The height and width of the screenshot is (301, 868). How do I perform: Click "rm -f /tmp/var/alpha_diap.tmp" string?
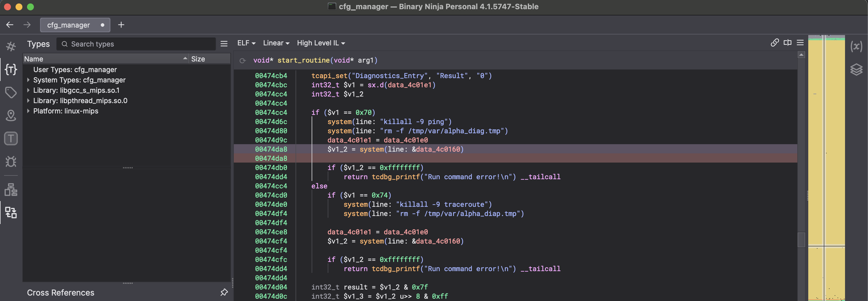click(x=458, y=214)
